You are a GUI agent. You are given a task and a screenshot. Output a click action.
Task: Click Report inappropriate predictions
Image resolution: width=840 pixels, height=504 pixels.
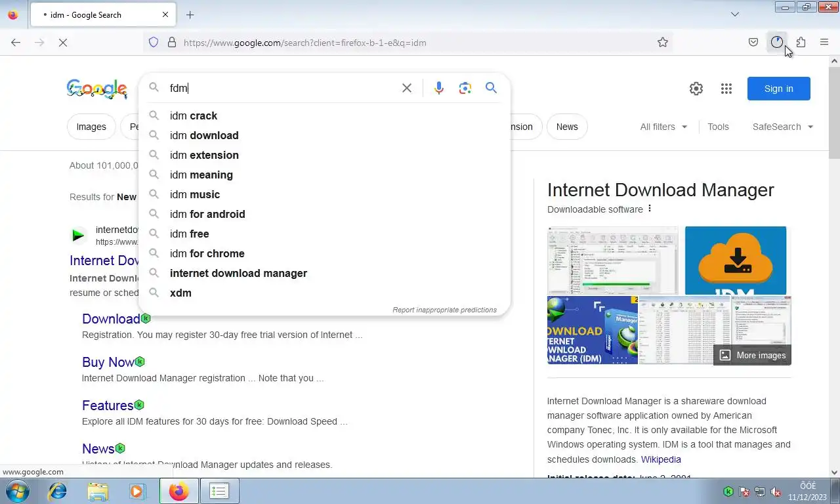(444, 310)
